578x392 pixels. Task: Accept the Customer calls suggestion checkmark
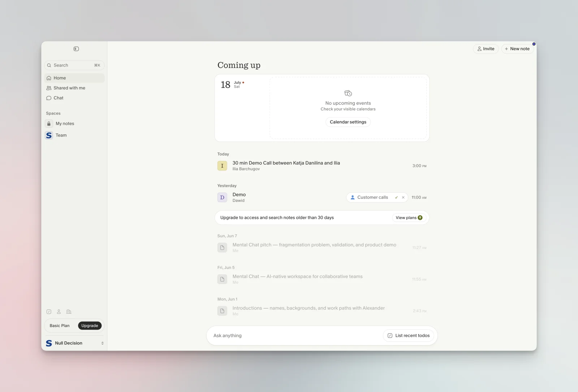tap(396, 197)
